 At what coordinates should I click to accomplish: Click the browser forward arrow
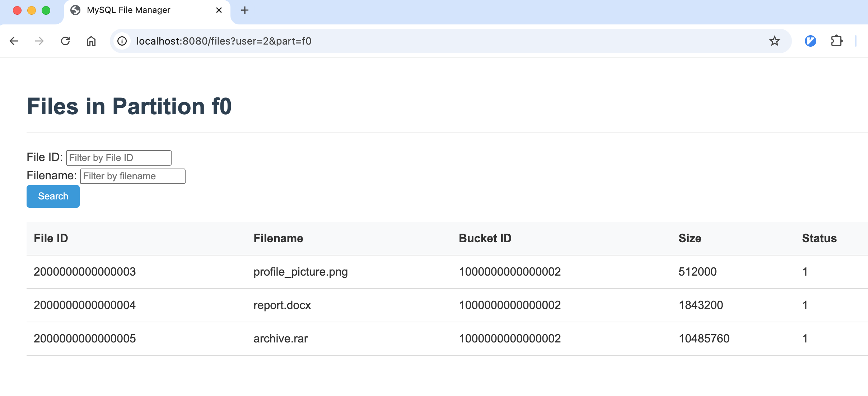click(x=39, y=41)
